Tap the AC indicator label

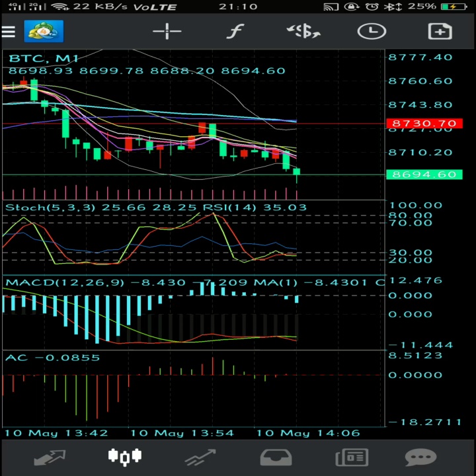[17, 358]
